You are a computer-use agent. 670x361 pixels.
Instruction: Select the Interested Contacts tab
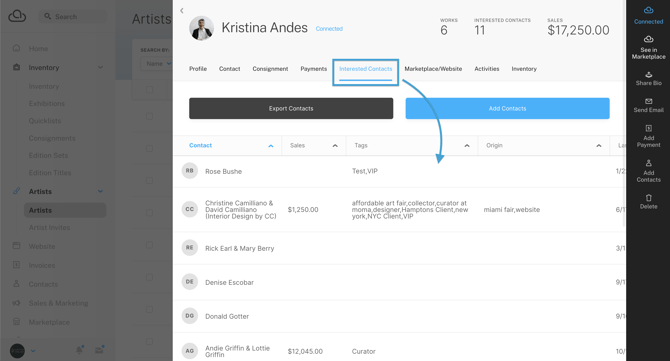(365, 69)
